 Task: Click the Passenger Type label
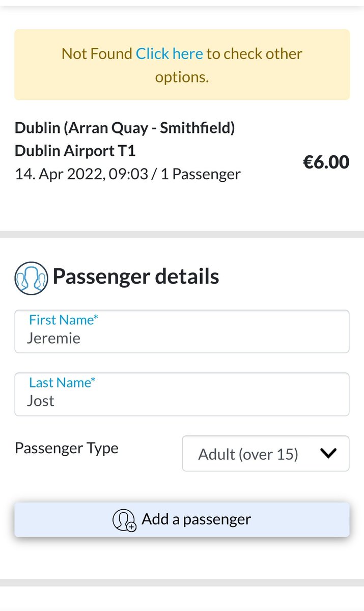[x=66, y=449]
